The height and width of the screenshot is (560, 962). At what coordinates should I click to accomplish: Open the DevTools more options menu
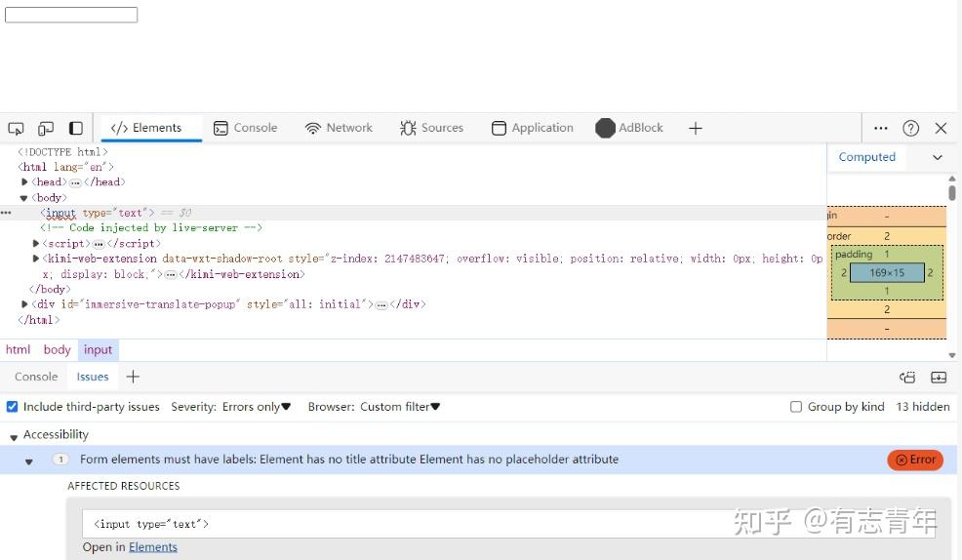(x=880, y=128)
